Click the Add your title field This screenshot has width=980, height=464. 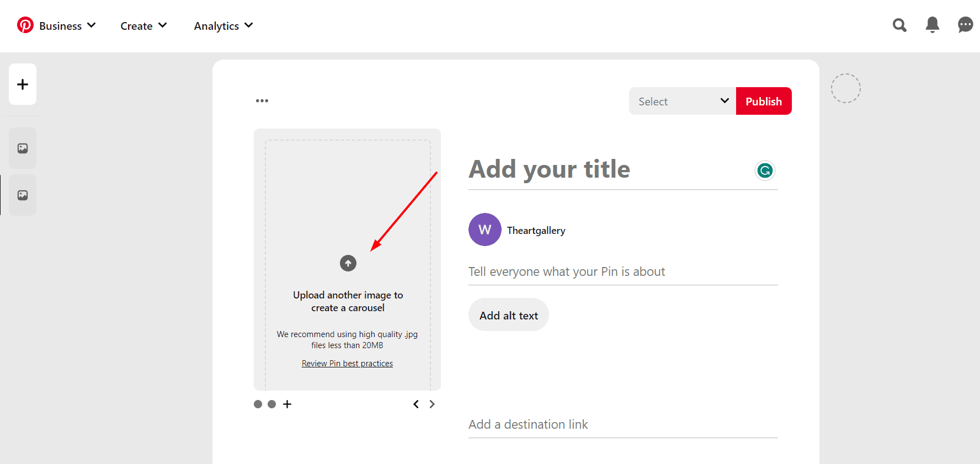click(607, 169)
